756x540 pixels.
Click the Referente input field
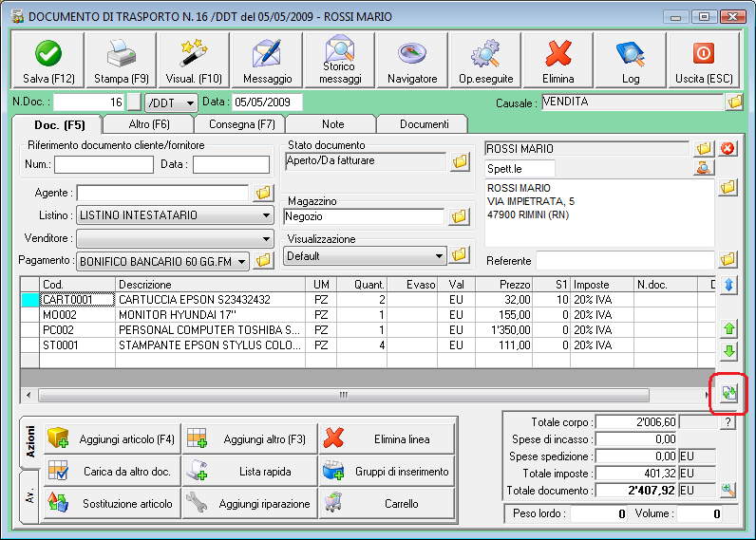click(624, 260)
